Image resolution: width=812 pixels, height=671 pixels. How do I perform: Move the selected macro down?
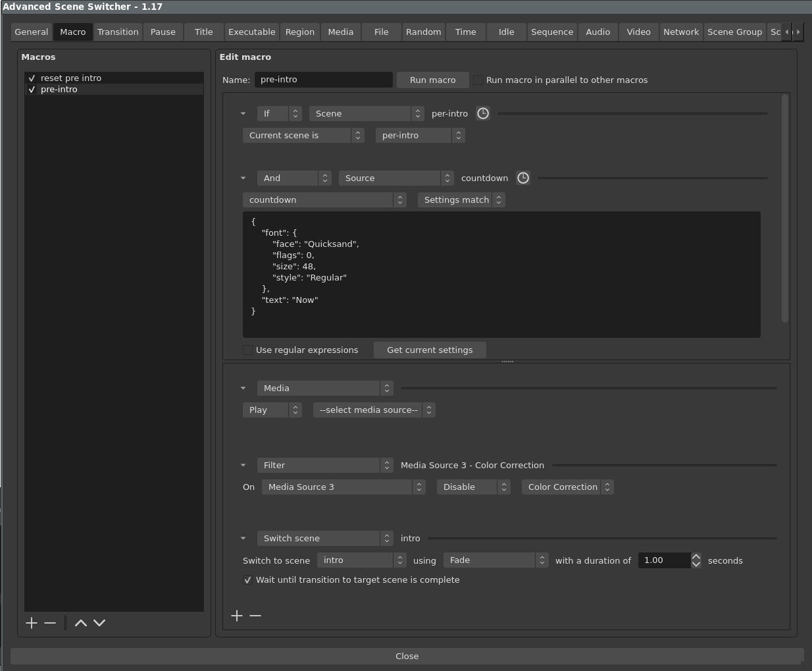coord(99,622)
